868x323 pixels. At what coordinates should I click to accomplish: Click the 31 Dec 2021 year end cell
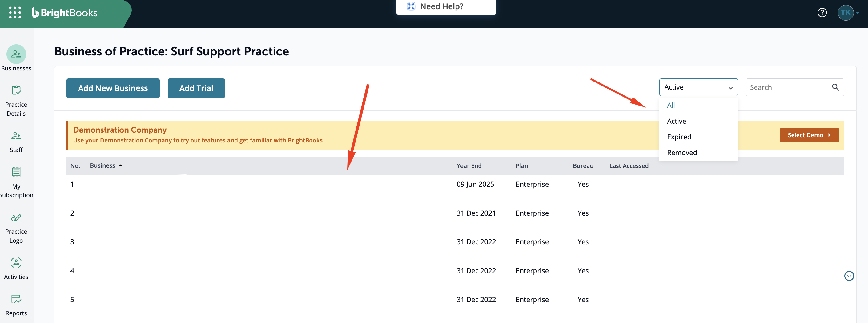coord(476,213)
